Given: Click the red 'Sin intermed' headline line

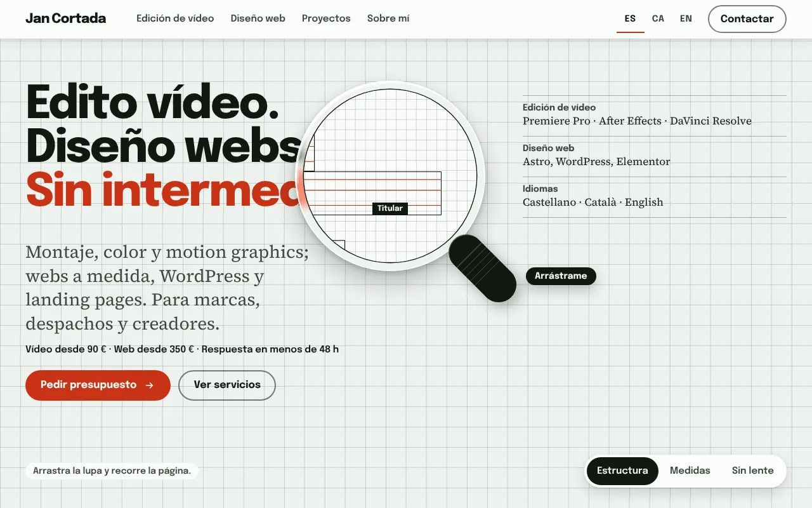Looking at the screenshot, I should point(162,189).
